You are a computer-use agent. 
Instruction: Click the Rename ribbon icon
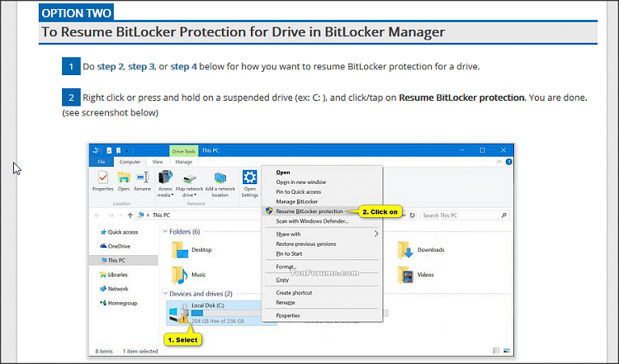[x=143, y=177]
